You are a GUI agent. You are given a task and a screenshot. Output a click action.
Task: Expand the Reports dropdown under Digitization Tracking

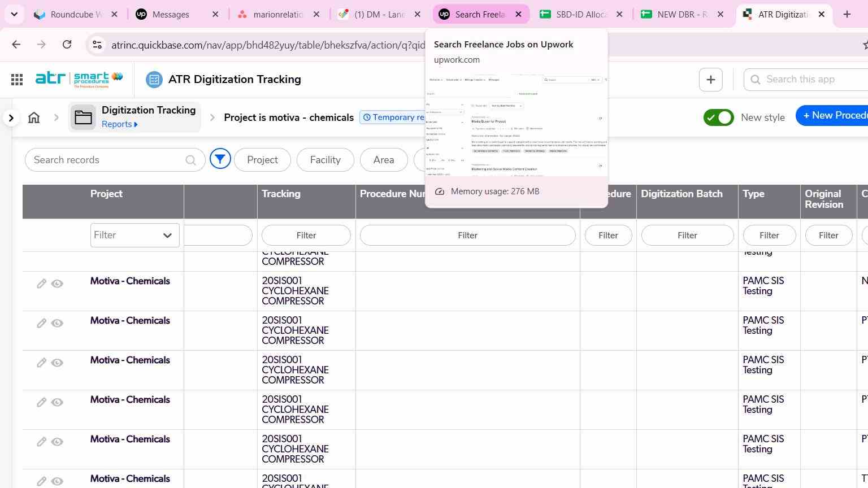click(x=119, y=124)
